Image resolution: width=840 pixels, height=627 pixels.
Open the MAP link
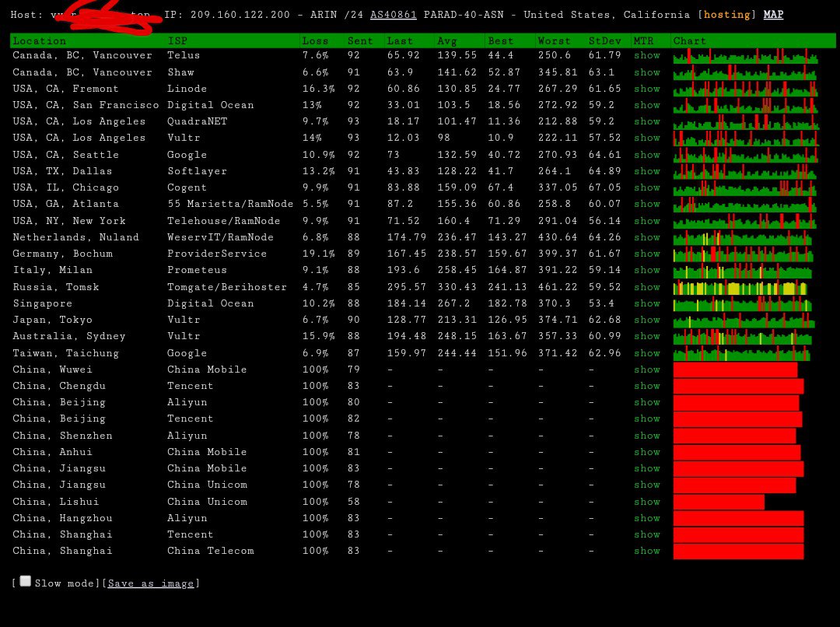pos(773,15)
